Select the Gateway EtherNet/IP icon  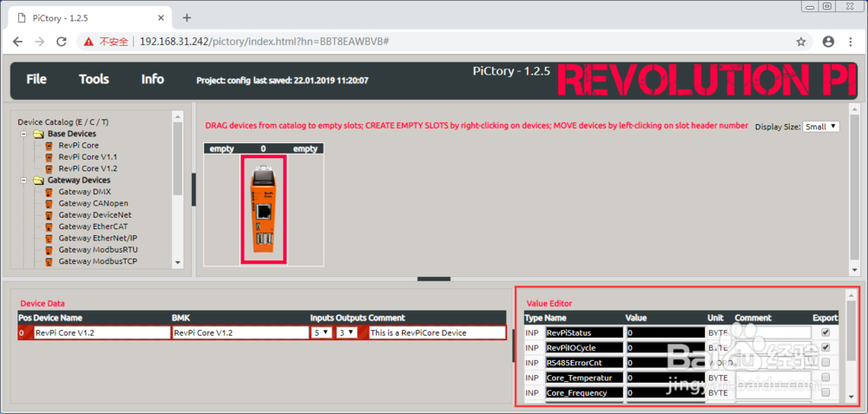point(49,239)
